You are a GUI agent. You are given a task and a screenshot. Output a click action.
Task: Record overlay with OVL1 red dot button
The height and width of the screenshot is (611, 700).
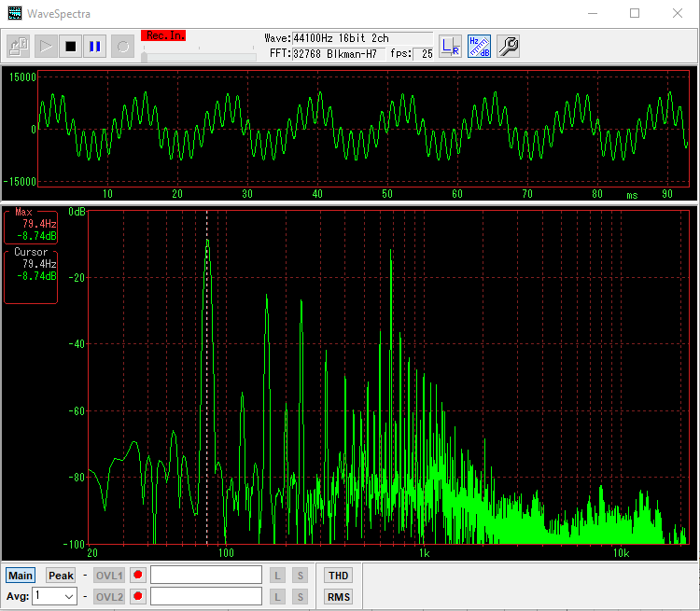(138, 575)
